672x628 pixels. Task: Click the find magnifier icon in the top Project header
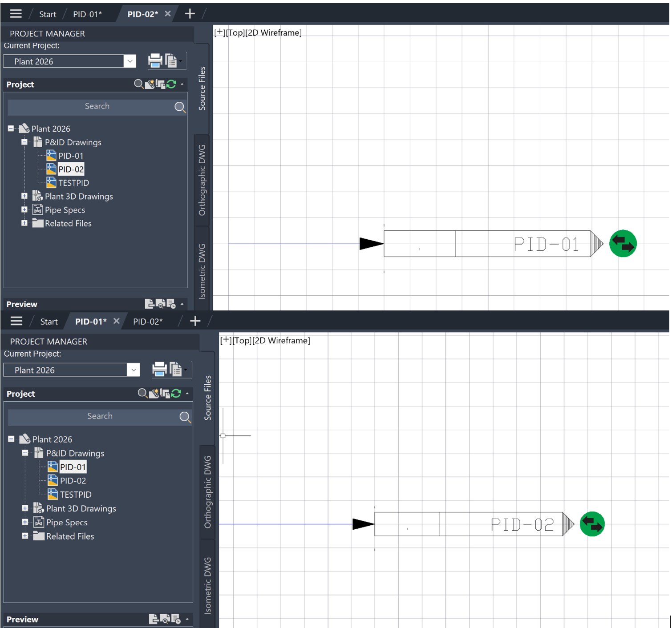click(139, 84)
